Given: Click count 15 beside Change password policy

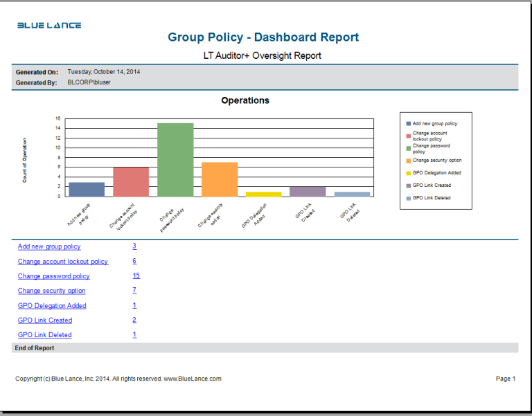Looking at the screenshot, I should coord(136,276).
